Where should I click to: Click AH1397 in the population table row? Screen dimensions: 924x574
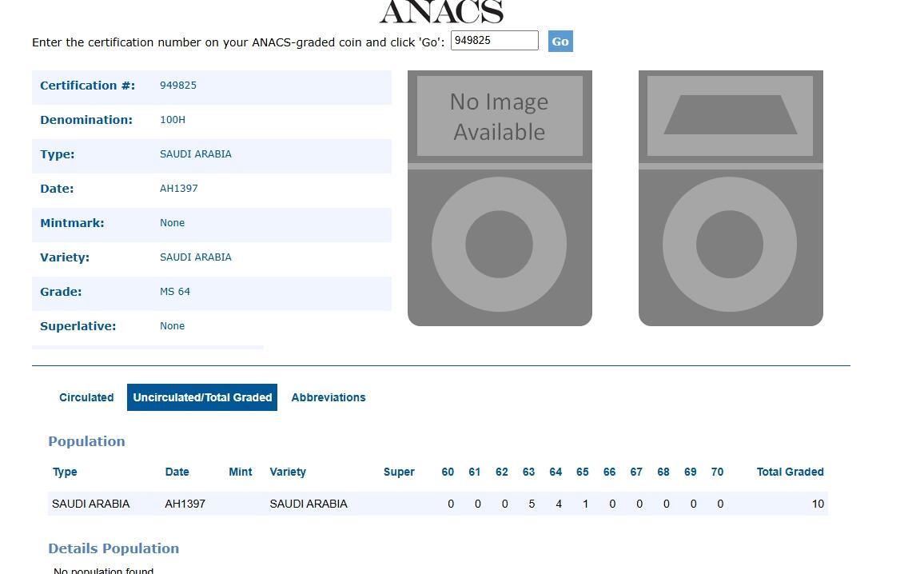(x=185, y=504)
